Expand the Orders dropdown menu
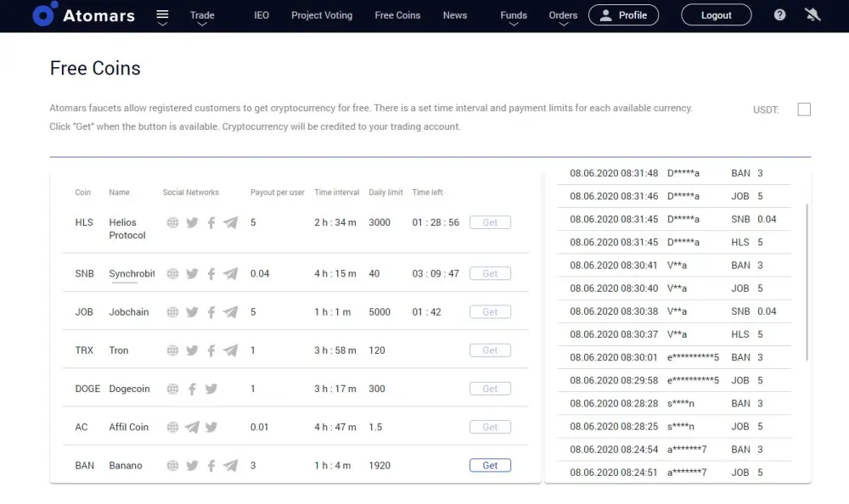Image resolution: width=849 pixels, height=504 pixels. click(x=563, y=17)
